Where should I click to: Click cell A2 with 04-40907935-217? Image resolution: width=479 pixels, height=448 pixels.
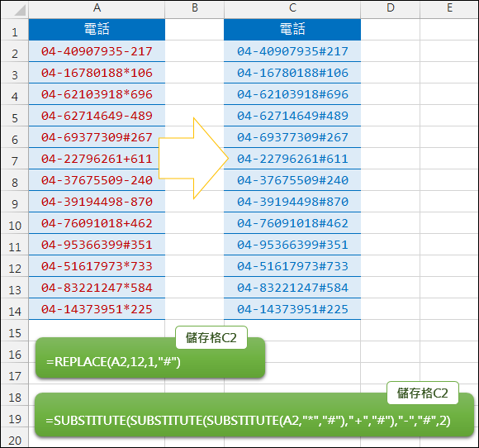pos(97,51)
